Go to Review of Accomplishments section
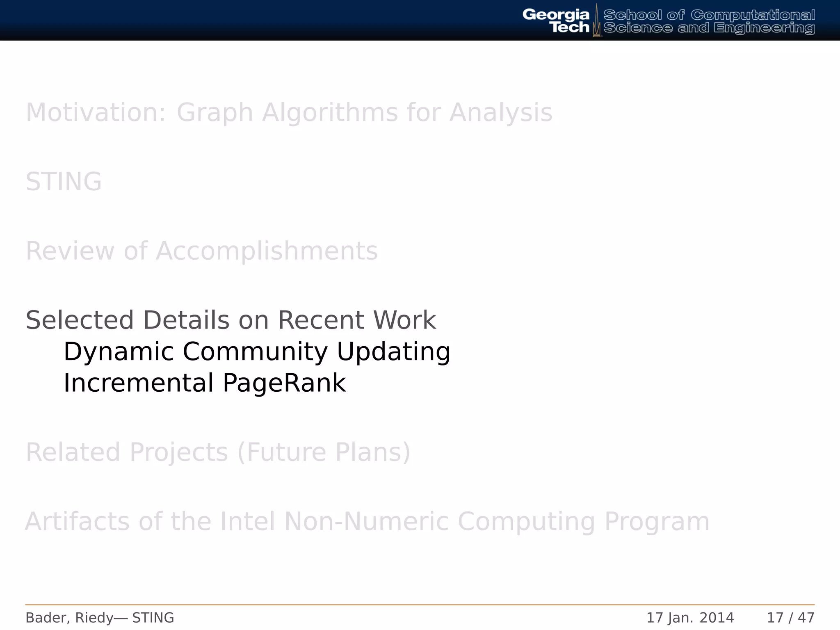 (x=202, y=251)
